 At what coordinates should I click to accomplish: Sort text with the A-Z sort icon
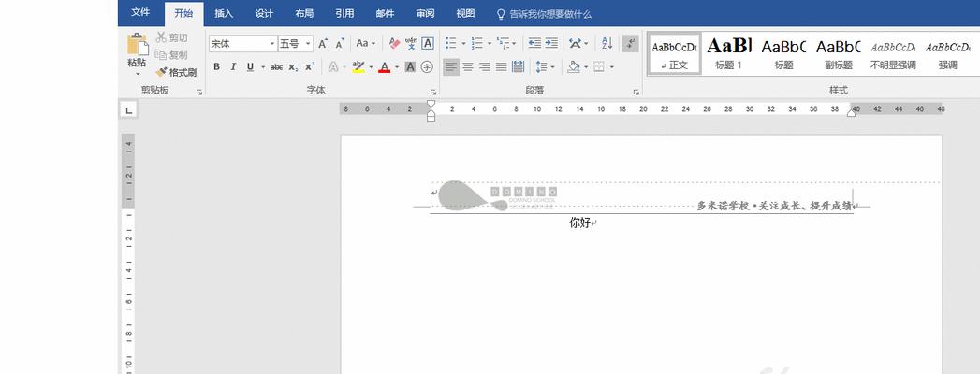pos(607,44)
